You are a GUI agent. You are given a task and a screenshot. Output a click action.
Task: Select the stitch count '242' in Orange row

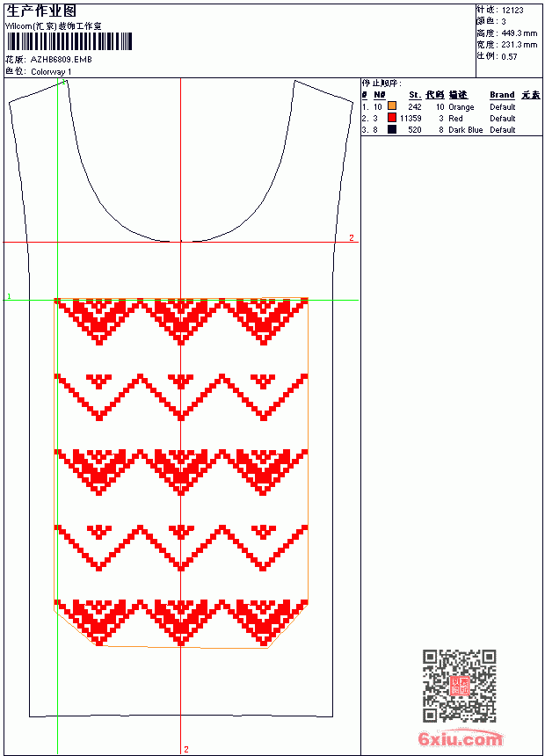point(415,107)
